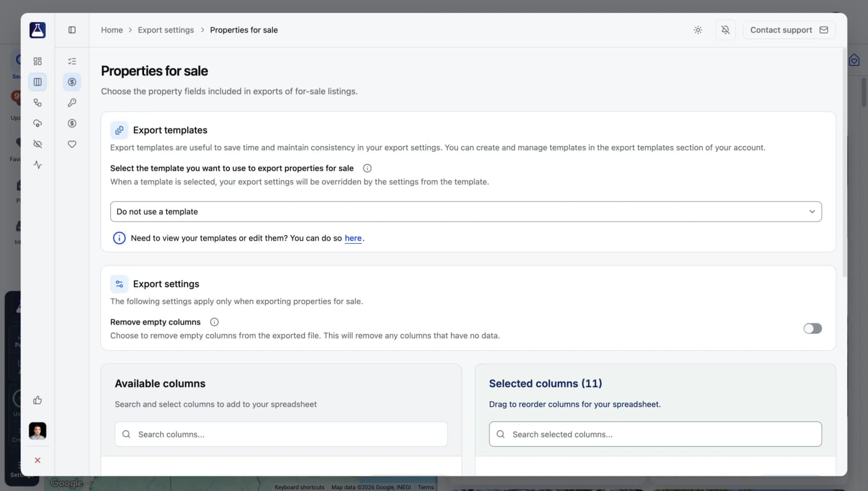
Task: Open the checklist icon in second sidebar
Action: 72,61
